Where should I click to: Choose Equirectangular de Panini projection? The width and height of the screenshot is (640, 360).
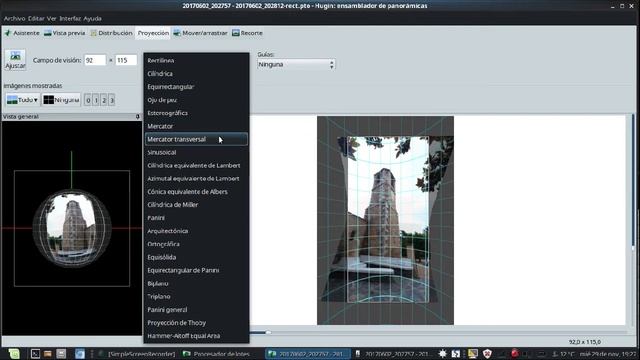(x=196, y=270)
